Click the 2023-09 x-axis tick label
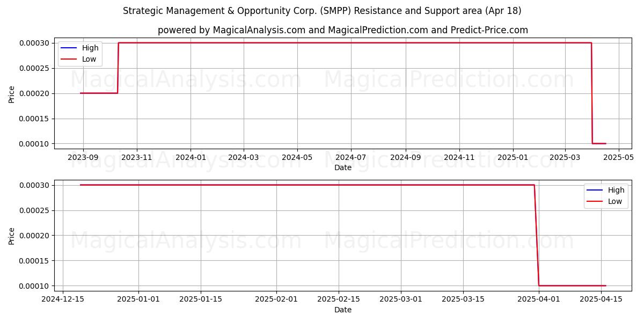 [83, 158]
